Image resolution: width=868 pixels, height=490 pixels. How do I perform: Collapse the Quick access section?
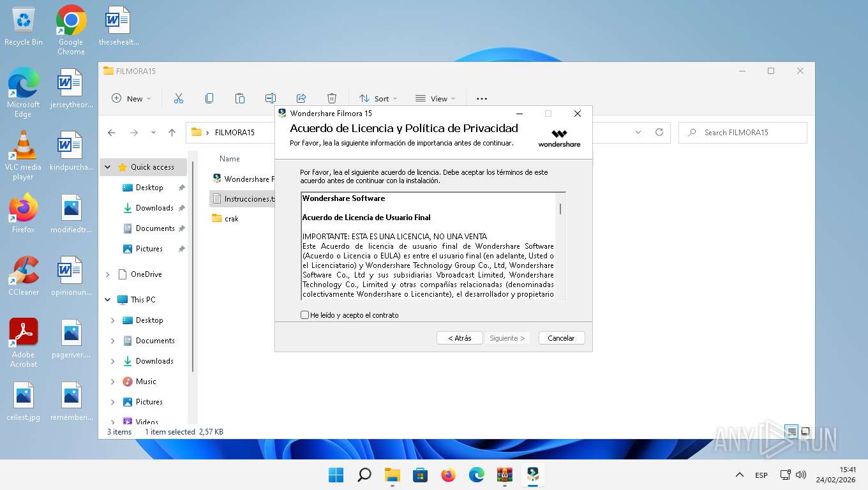108,167
